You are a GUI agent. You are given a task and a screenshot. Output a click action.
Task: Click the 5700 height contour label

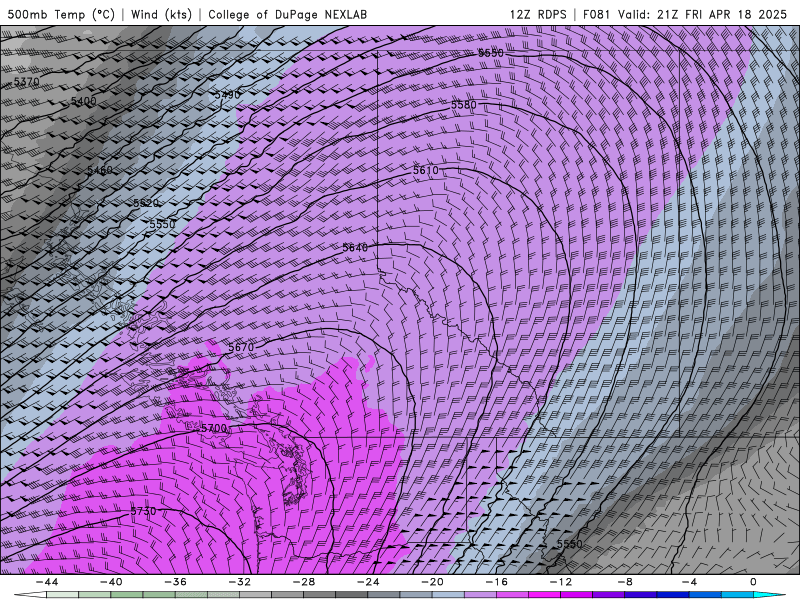pos(214,428)
